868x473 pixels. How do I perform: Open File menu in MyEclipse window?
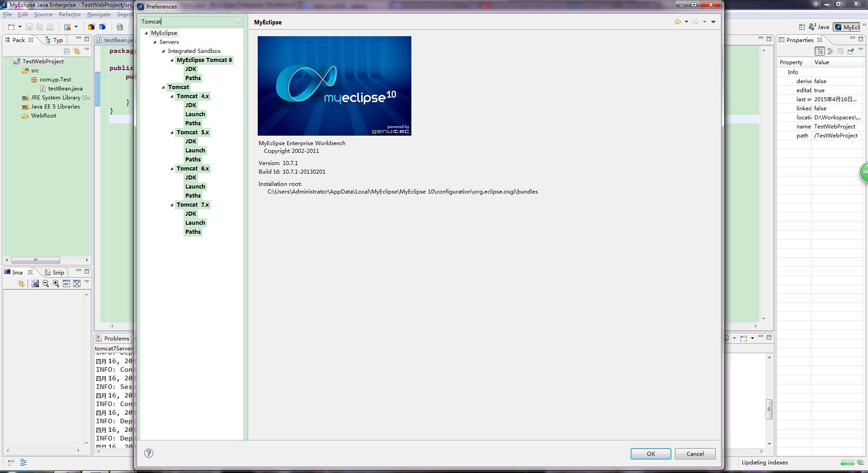[x=8, y=14]
